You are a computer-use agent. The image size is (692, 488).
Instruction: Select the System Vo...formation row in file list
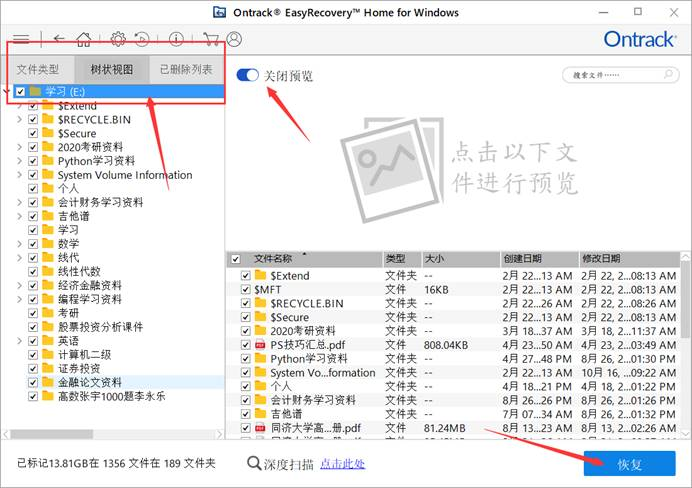point(453,373)
